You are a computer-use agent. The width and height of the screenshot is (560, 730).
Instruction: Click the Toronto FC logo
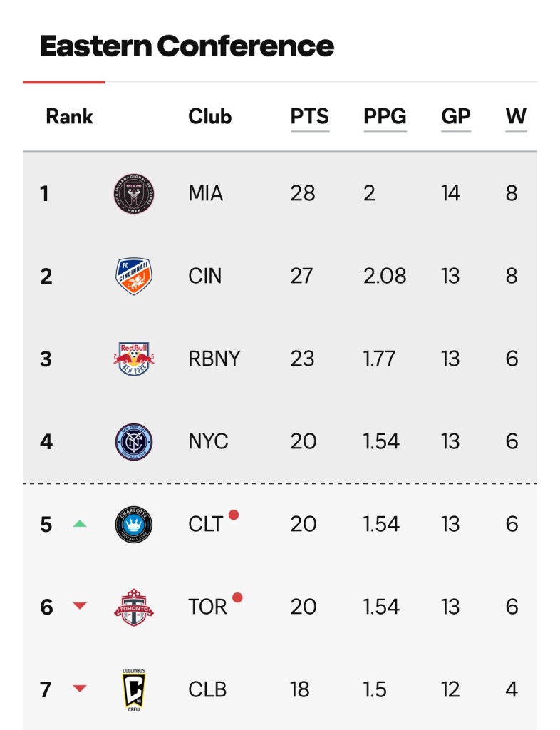pos(134,607)
